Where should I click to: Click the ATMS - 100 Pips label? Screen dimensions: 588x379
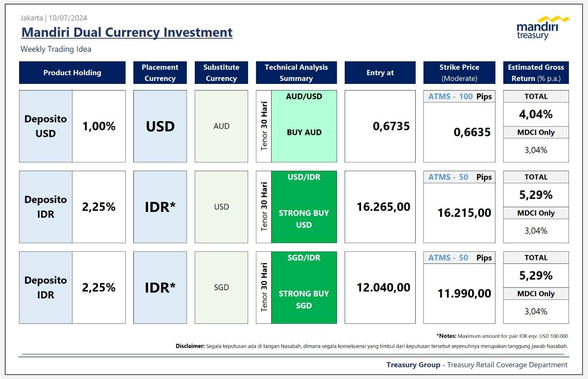tap(459, 96)
